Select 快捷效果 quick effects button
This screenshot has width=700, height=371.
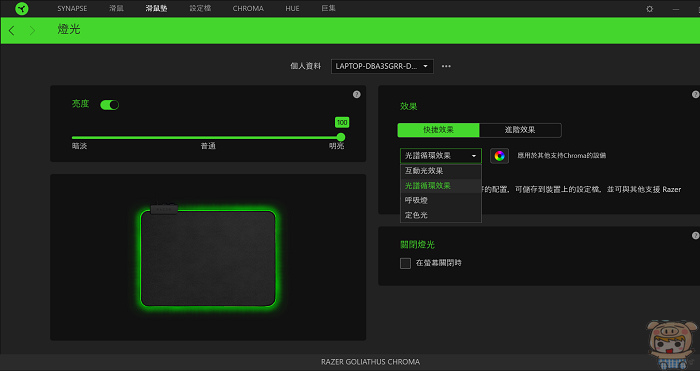click(438, 130)
